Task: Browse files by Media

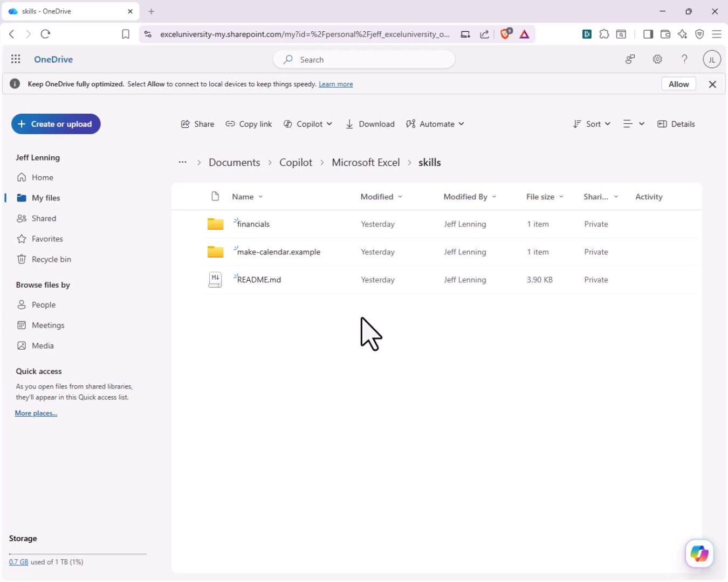Action: (36, 345)
